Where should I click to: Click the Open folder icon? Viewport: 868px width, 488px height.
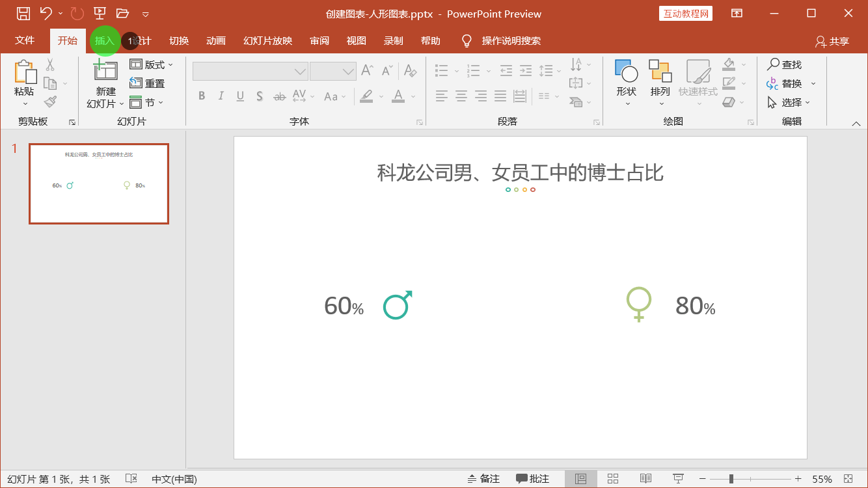click(122, 13)
